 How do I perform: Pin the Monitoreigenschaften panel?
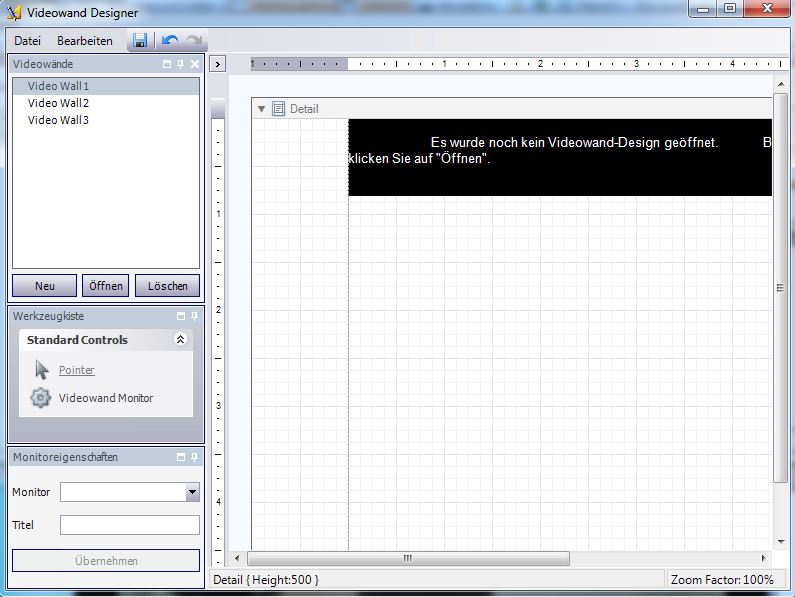click(x=194, y=457)
